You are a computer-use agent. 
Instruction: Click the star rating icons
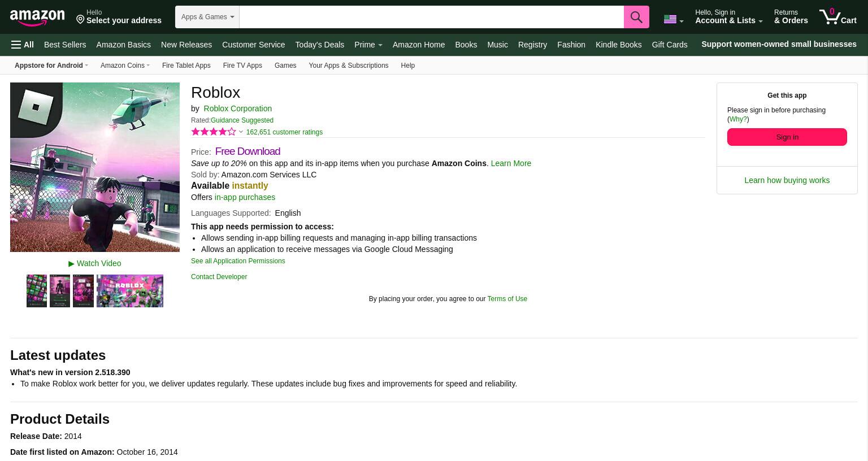[214, 132]
